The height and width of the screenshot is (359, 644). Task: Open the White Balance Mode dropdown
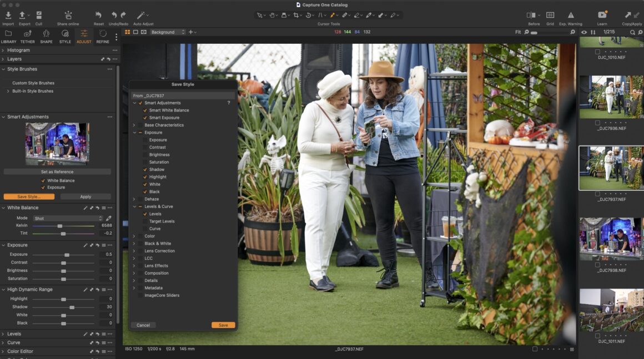pyautogui.click(x=68, y=218)
